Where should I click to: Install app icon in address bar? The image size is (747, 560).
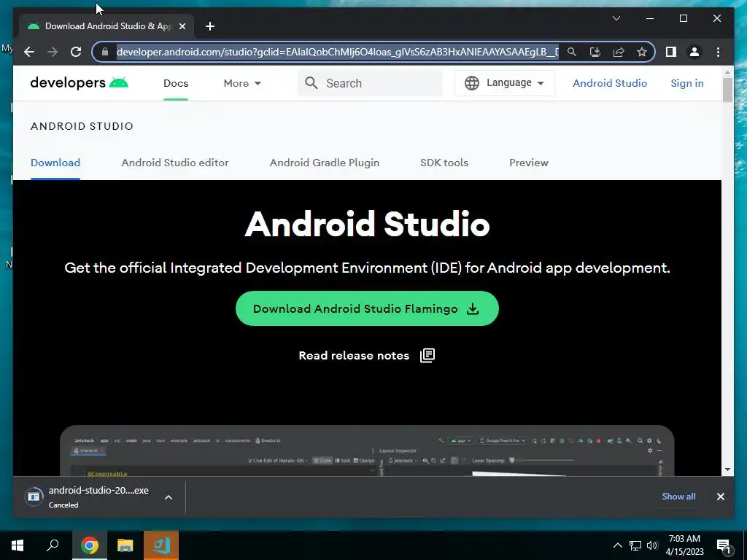[595, 52]
